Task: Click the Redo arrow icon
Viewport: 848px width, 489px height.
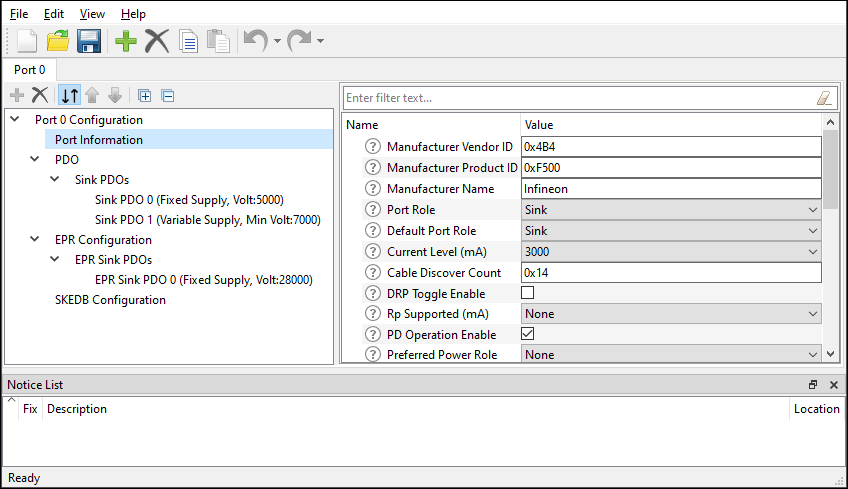Action: click(x=299, y=41)
